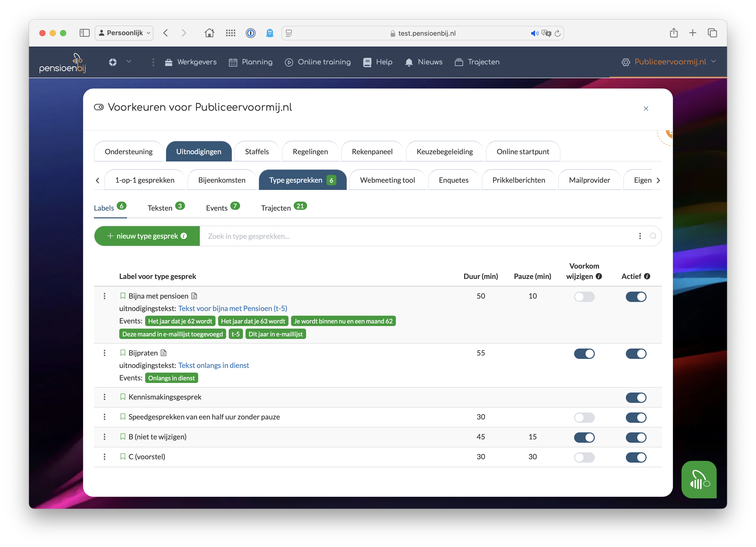Turn off Voorkom wijzigen for B (niet te wijzigen)
The height and width of the screenshot is (547, 756).
pyautogui.click(x=584, y=438)
